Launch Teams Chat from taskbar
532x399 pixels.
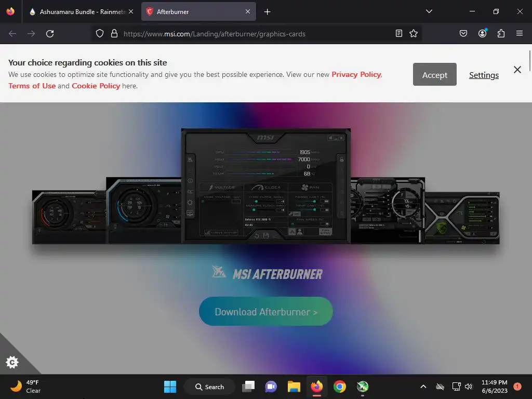271,387
